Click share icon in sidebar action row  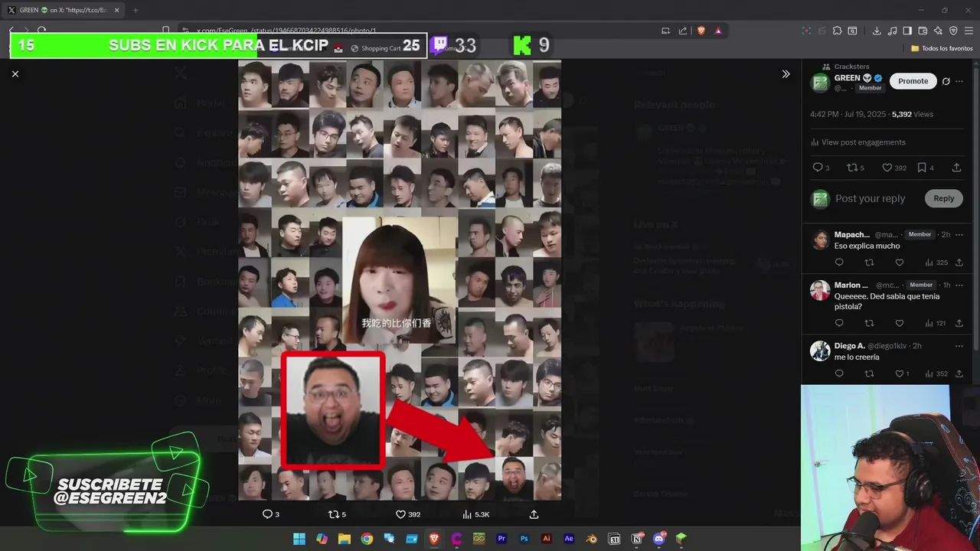pos(956,168)
